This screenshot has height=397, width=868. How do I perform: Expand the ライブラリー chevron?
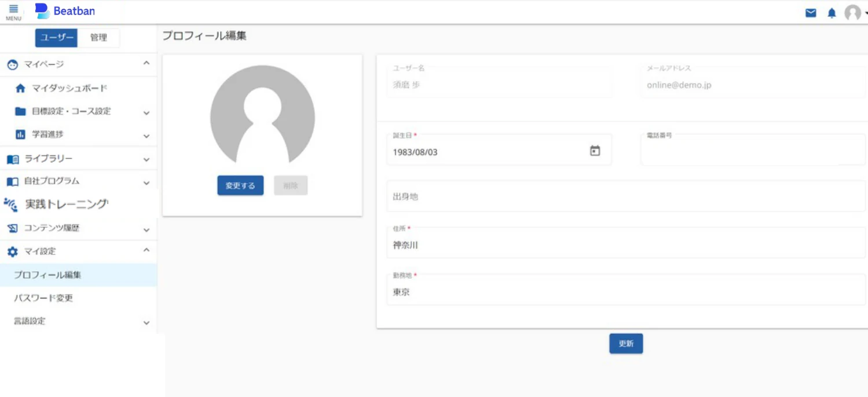[147, 160]
